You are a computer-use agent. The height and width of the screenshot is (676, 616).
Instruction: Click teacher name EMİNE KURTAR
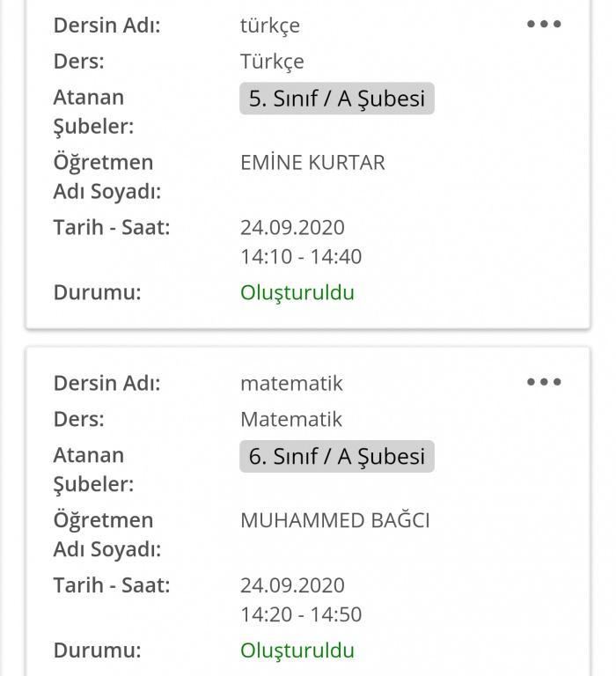[x=312, y=163]
